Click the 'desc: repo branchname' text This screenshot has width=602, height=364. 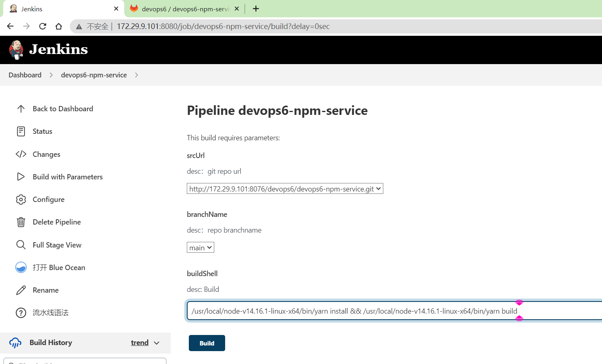click(x=224, y=230)
